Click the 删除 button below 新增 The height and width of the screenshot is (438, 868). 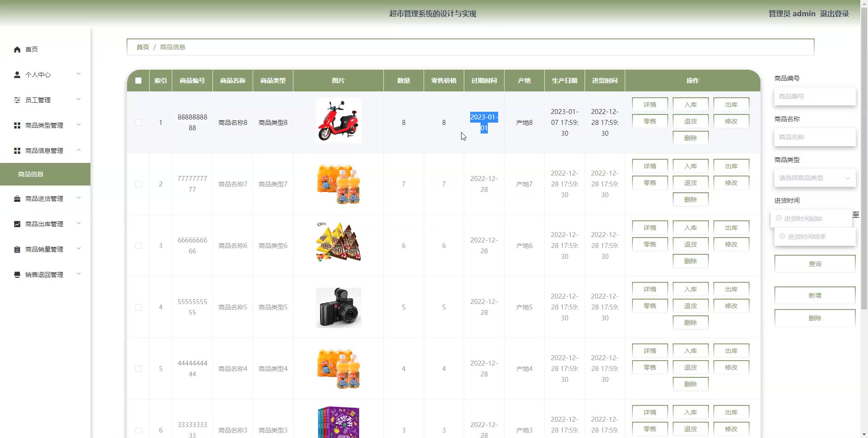point(815,318)
